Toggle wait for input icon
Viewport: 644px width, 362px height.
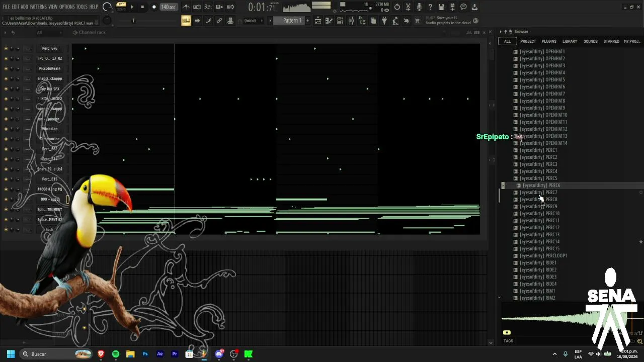[x=197, y=7]
